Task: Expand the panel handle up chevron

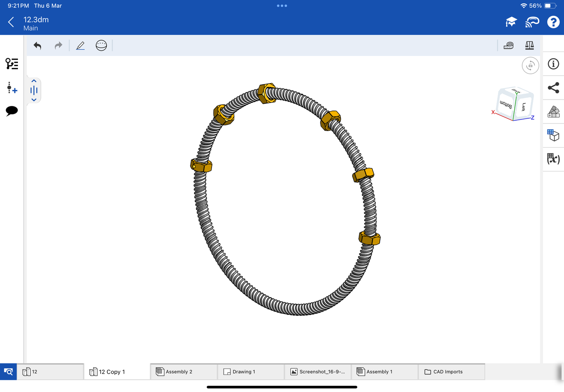Action: pos(34,81)
